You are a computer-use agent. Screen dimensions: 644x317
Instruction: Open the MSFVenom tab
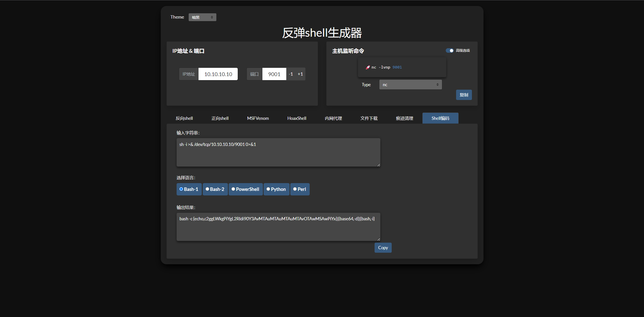(258, 118)
